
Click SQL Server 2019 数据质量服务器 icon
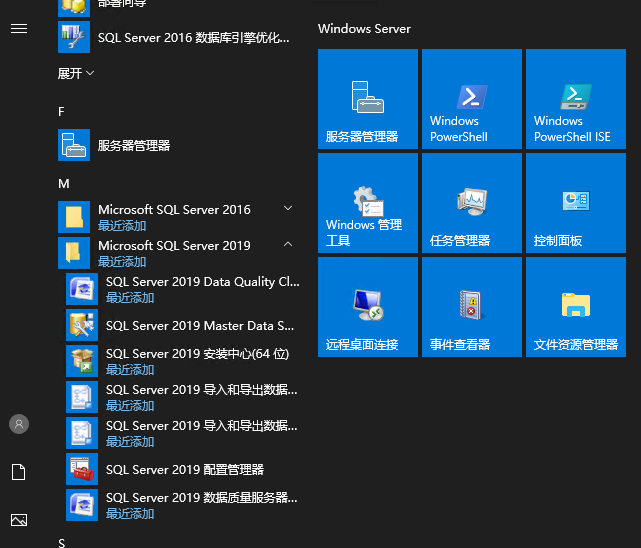click(82, 505)
